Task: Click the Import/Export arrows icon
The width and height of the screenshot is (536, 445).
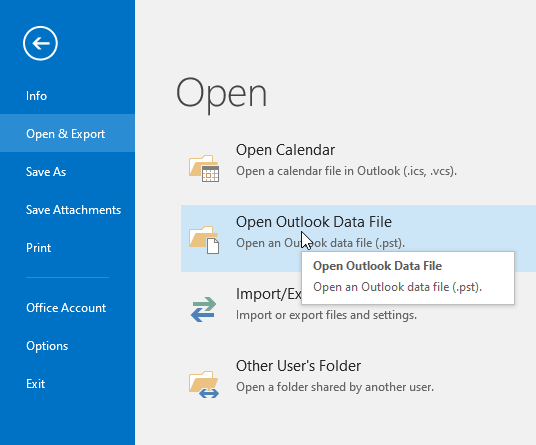Action: pos(203,309)
